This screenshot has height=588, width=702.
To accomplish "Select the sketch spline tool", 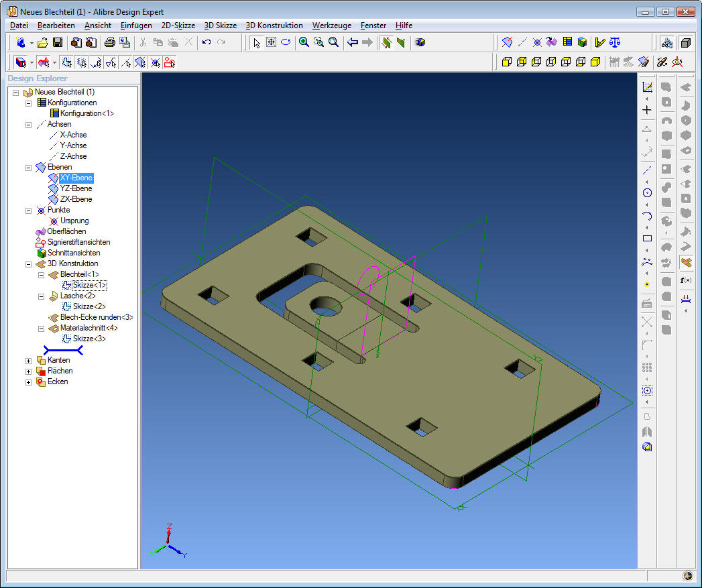I will (647, 261).
